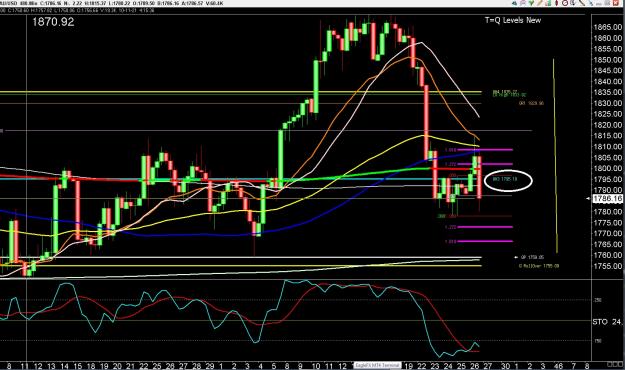
Task: Click the date axis label 30
Action: 505,366
